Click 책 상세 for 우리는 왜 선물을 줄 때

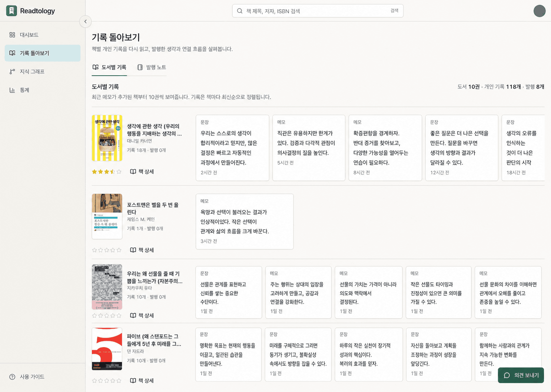[x=142, y=316]
